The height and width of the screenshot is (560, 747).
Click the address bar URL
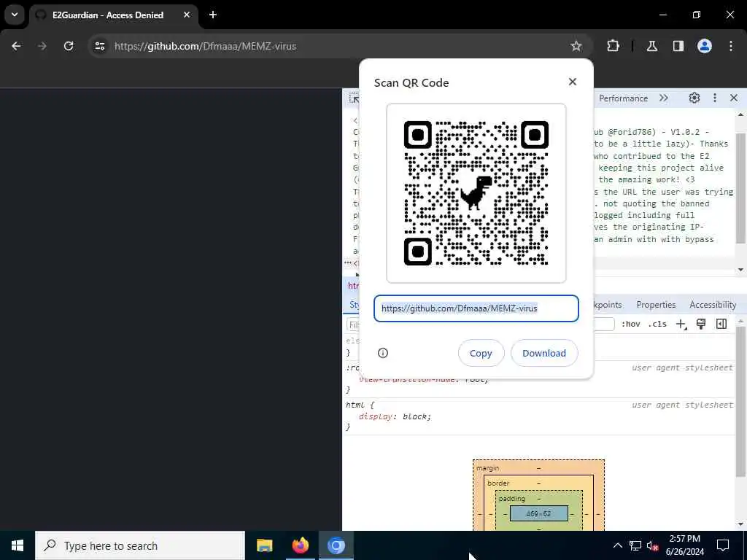click(x=205, y=46)
